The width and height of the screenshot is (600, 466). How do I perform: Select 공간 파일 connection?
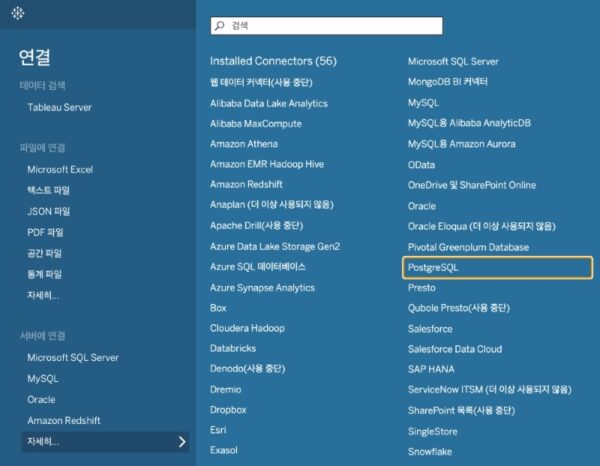coord(44,253)
